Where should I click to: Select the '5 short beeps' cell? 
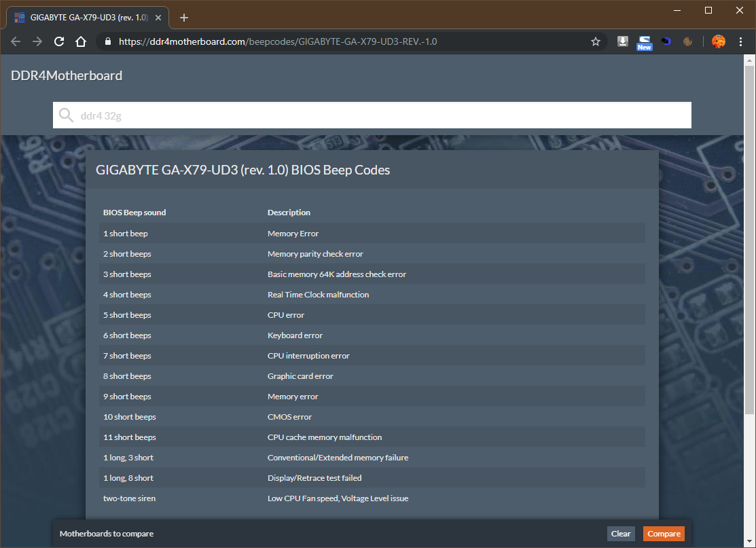click(127, 314)
